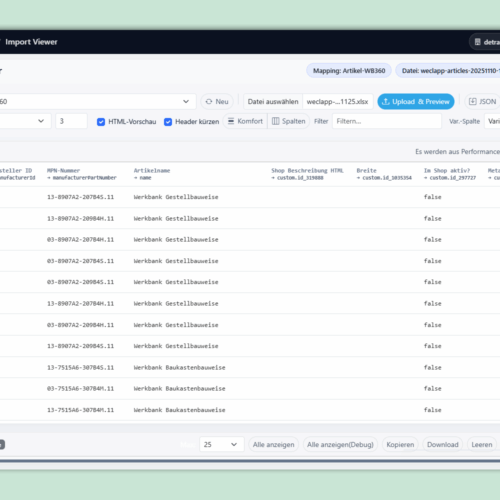Image resolution: width=500 pixels, height=500 pixels.
Task: Select cell 03-7515A6-307B4M.11
Action: pos(80,389)
